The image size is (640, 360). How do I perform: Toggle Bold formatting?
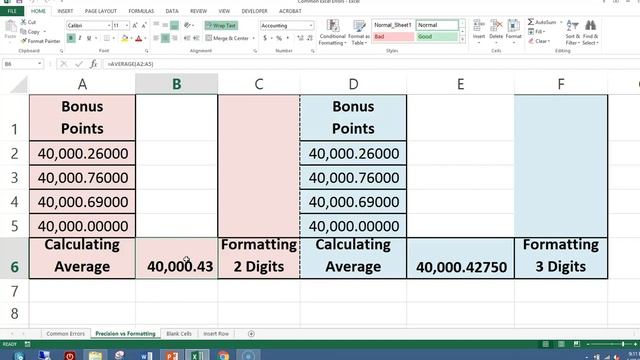[71, 38]
